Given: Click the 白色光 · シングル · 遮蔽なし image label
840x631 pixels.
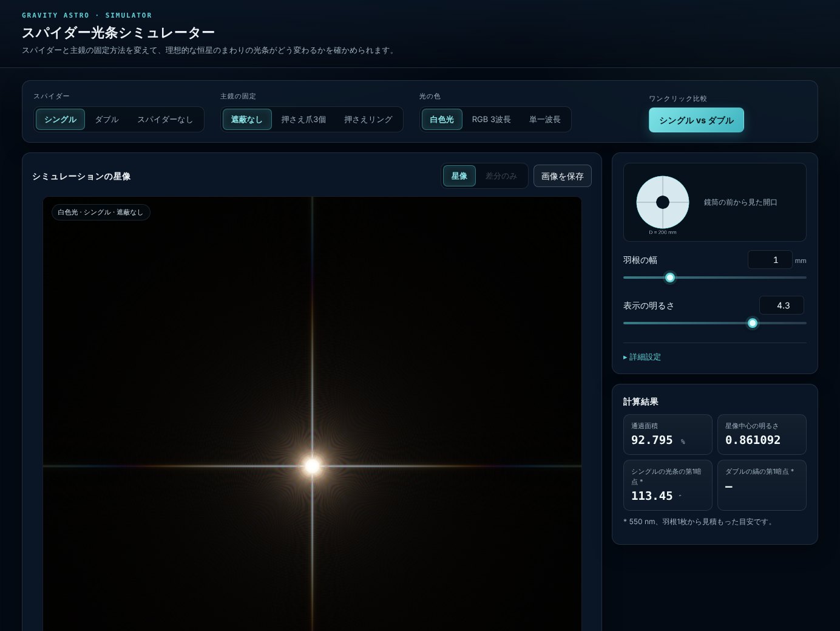Looking at the screenshot, I should point(101,212).
